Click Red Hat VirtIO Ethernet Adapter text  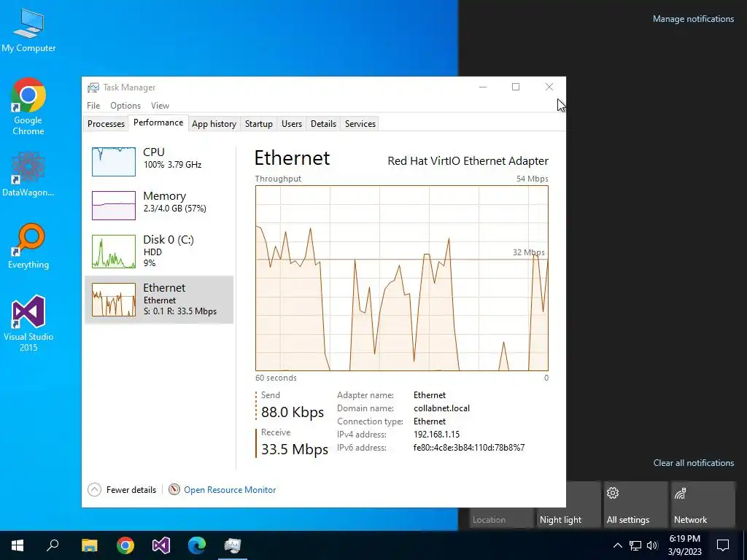[x=468, y=161]
